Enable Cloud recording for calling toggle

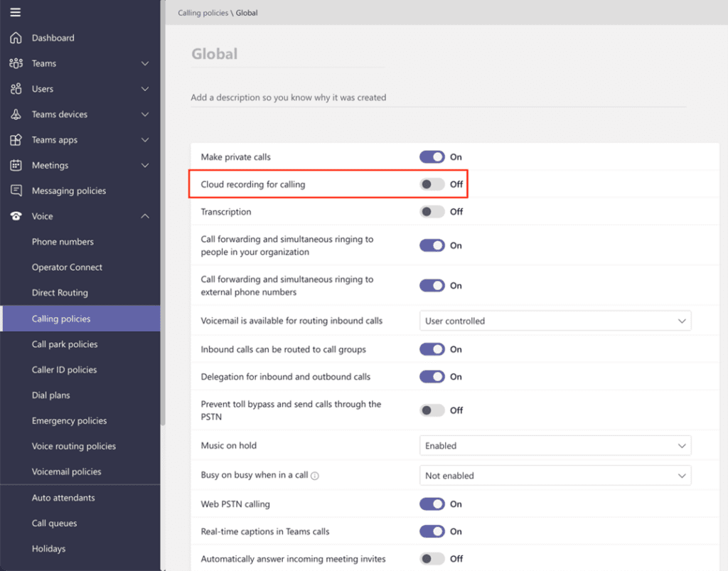click(432, 184)
